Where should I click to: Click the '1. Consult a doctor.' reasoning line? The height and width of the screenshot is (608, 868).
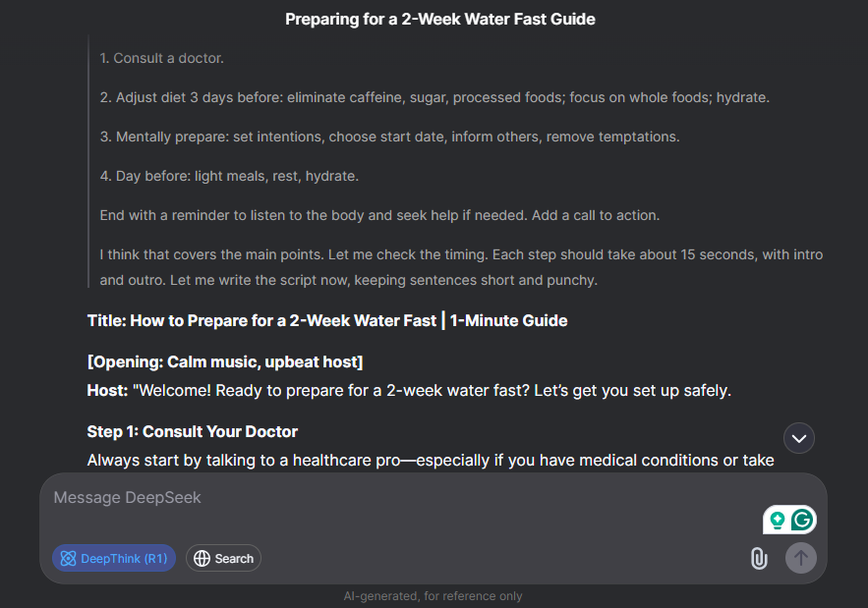[161, 58]
